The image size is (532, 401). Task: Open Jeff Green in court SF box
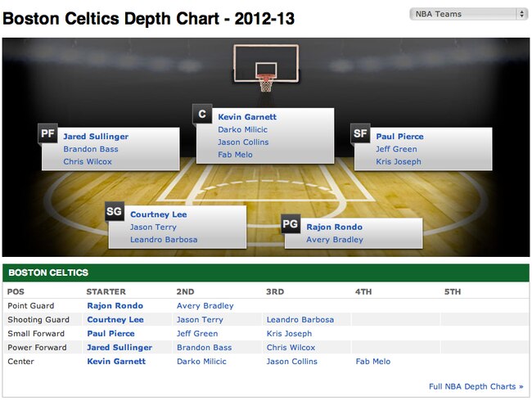396,149
